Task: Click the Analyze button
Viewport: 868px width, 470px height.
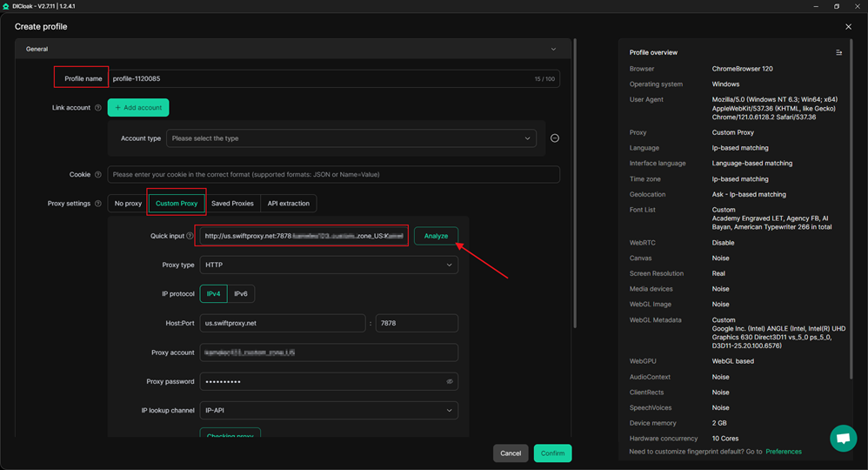Action: pyautogui.click(x=436, y=236)
